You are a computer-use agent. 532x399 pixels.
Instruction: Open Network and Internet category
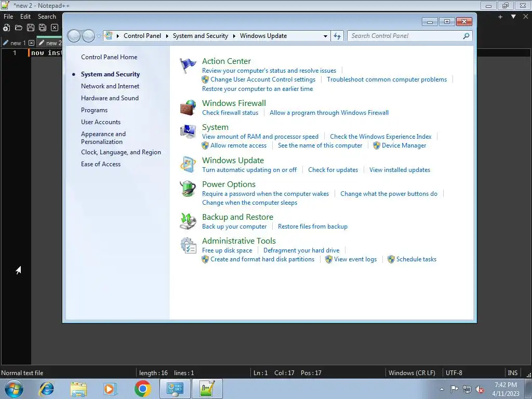point(110,86)
